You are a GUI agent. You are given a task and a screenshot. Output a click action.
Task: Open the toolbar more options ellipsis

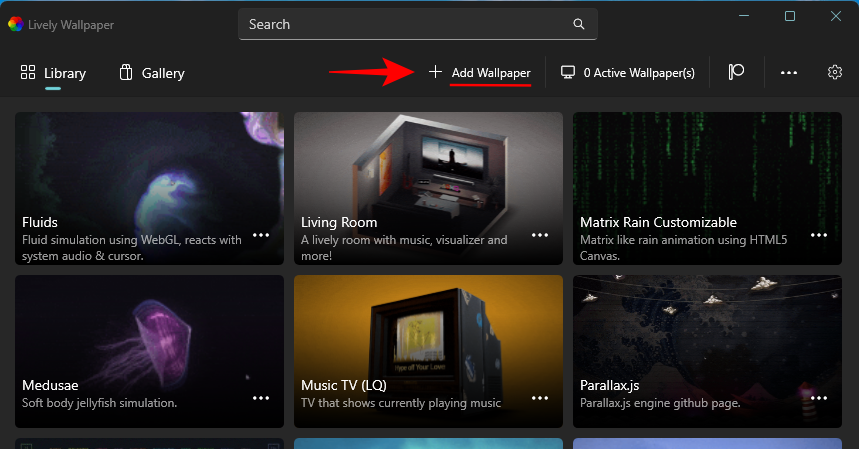pyautogui.click(x=789, y=72)
